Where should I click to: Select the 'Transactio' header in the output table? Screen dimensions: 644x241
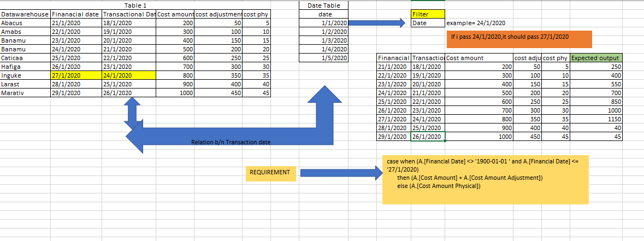428,58
